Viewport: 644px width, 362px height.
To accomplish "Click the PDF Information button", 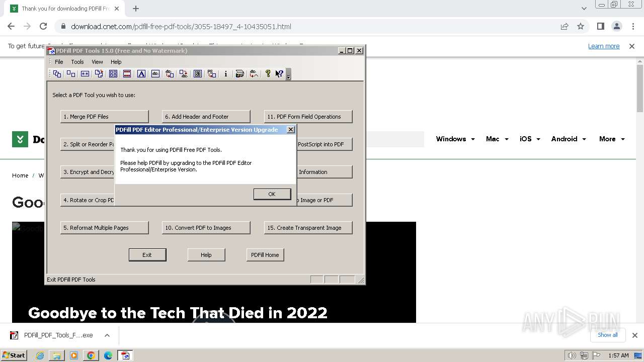I will (x=324, y=172).
